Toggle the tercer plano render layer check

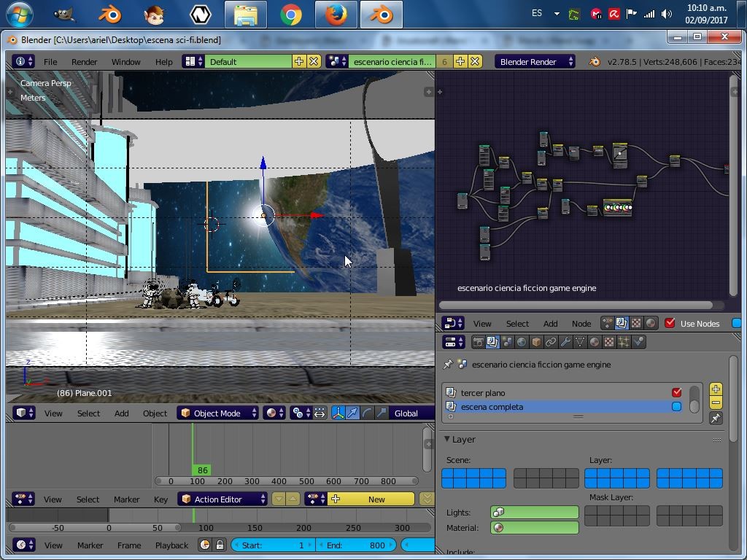click(x=678, y=392)
